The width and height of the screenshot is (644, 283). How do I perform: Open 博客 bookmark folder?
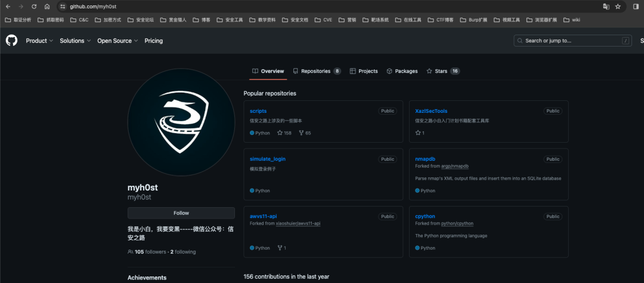[202, 20]
